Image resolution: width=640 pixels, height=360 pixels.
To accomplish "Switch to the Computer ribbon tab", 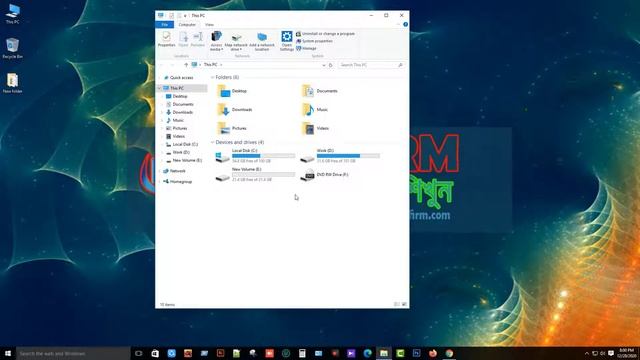I will (x=187, y=25).
